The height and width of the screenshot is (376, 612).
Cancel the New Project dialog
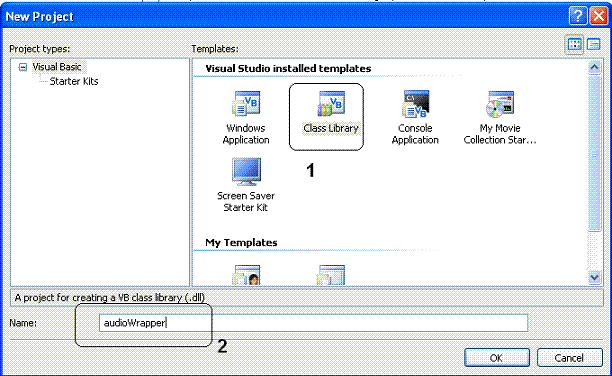click(569, 358)
